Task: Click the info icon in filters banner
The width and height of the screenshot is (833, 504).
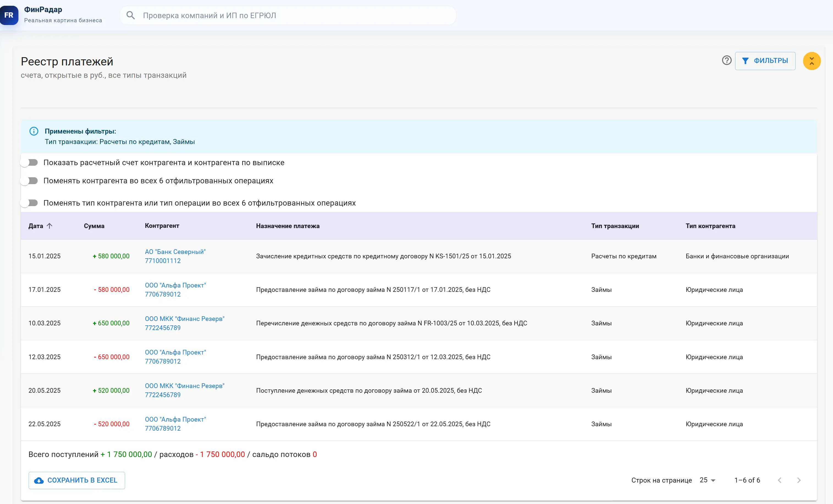Action: click(34, 131)
